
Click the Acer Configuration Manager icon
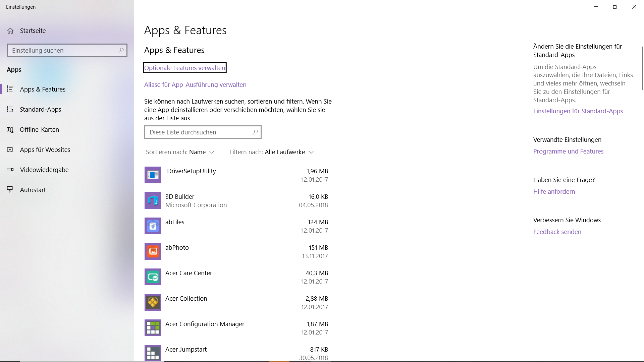coord(153,327)
